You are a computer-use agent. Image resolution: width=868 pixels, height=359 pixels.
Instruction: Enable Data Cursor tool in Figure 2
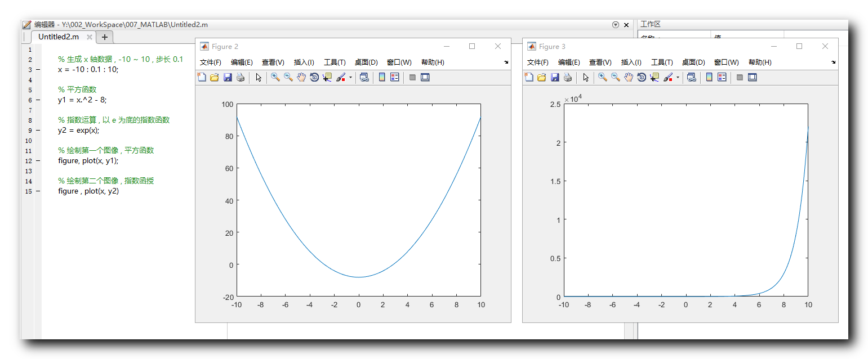(327, 77)
